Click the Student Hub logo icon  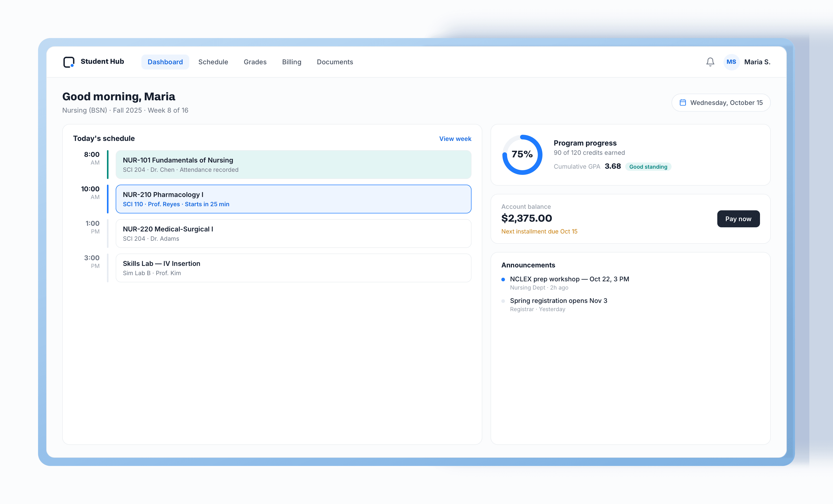(x=69, y=62)
